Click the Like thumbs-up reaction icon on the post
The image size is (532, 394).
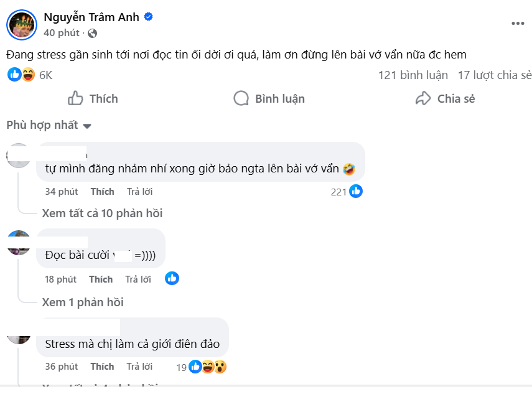(x=13, y=74)
